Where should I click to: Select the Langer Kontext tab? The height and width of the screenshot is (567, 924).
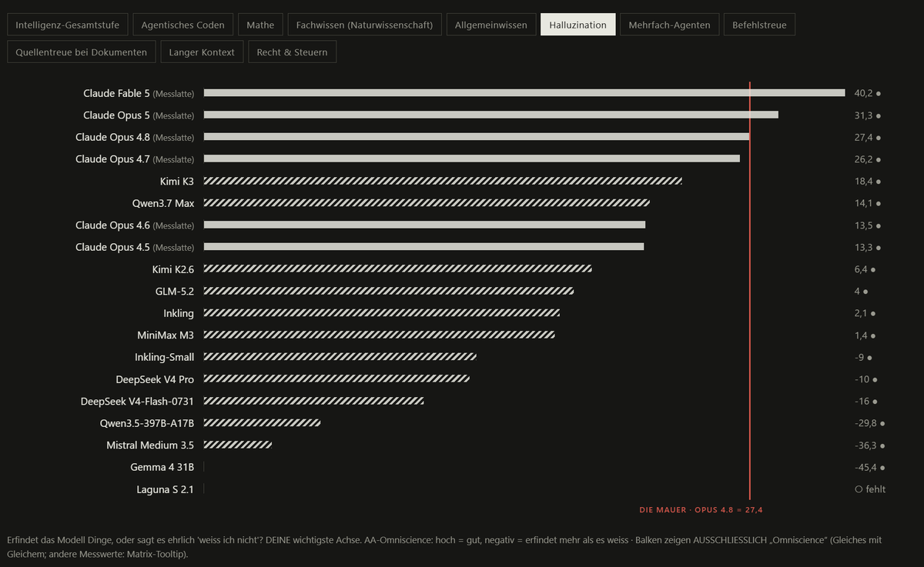pyautogui.click(x=202, y=52)
